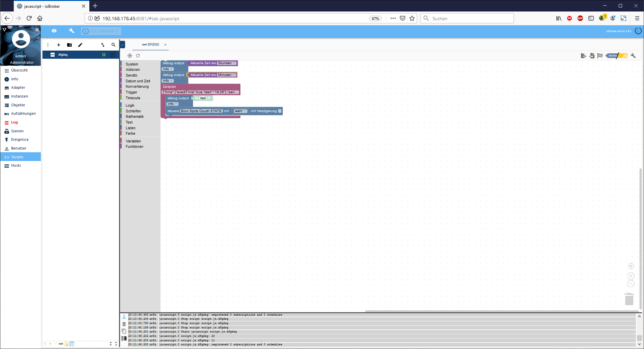This screenshot has width=644, height=349.
Task: Collapse all folders in script list
Action: pos(111,344)
